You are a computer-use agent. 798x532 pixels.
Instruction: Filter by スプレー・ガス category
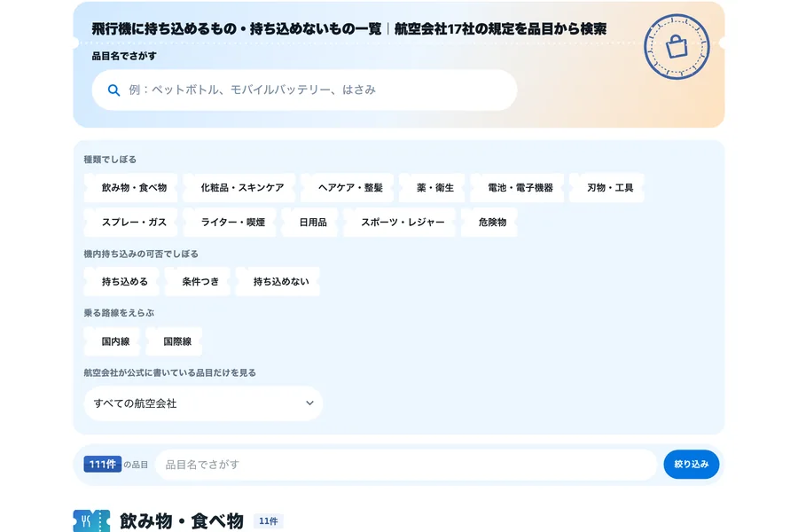[x=131, y=223]
